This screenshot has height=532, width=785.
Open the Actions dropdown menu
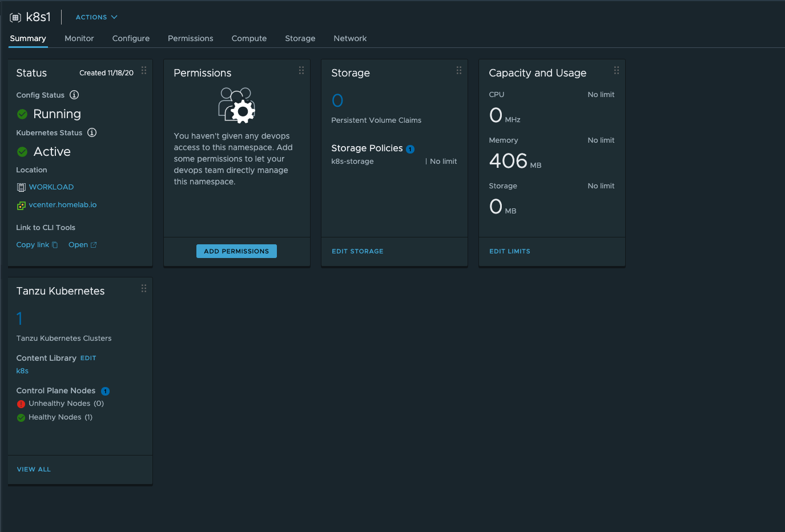tap(96, 17)
